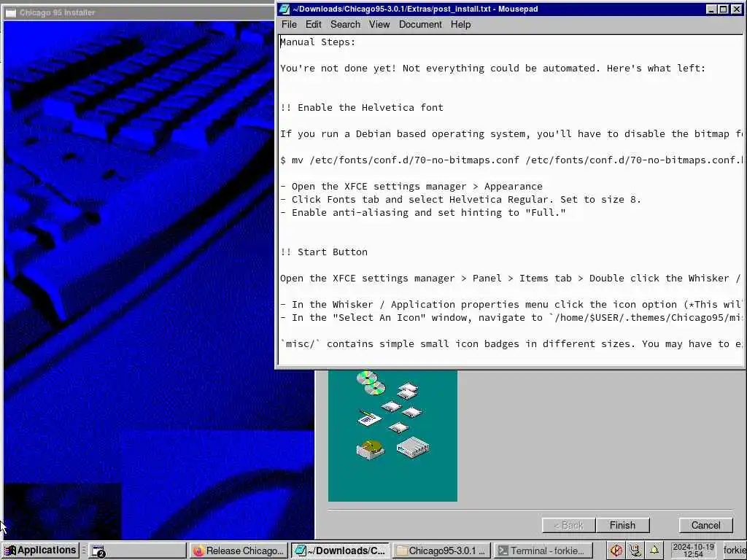Click the 'misc/ contains simple small icon' line
Image resolution: width=747 pixels, height=560 pixels.
(x=511, y=344)
